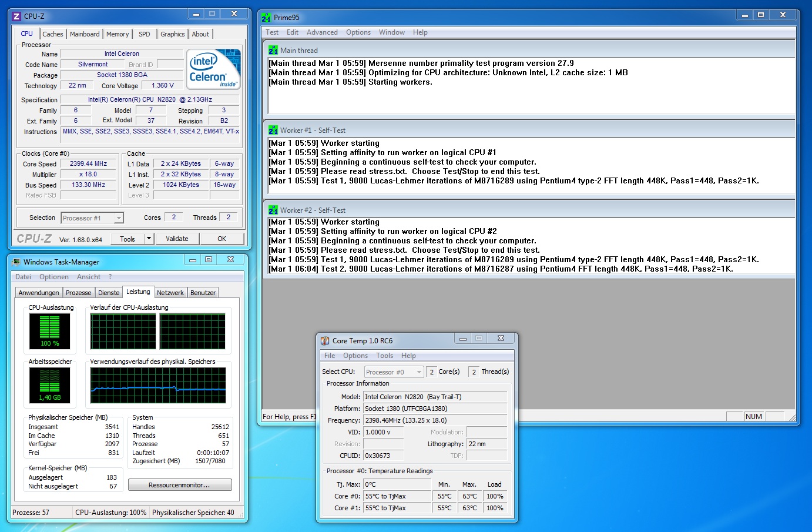Open the Select CPU dropdown in Core Temp

(x=394, y=372)
